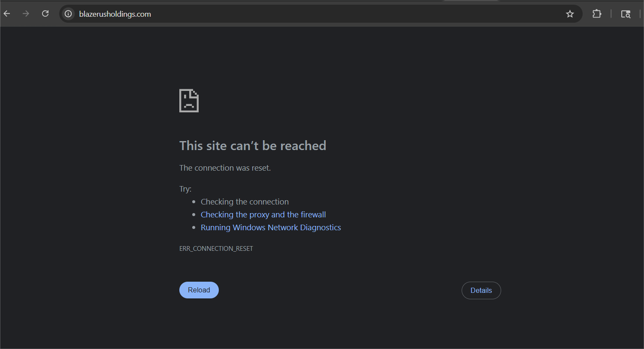Open 'Checking the proxy and the firewall' link
The width and height of the screenshot is (644, 349).
point(263,215)
